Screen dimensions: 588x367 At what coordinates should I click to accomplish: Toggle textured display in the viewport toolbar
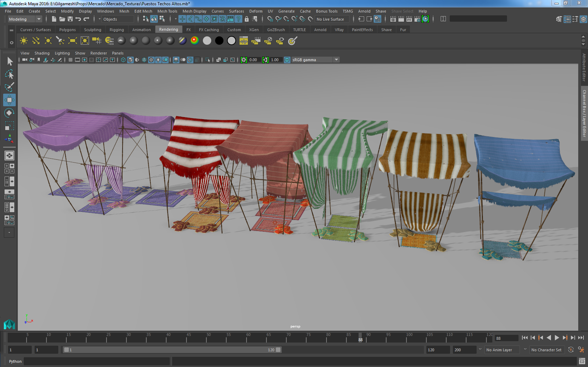[x=151, y=60]
